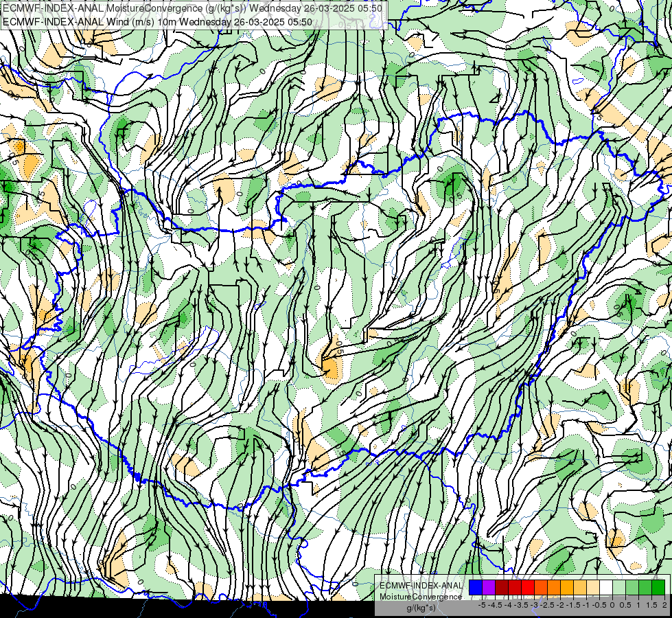Click the light orange swatch between -1 and -0.5

click(580, 588)
